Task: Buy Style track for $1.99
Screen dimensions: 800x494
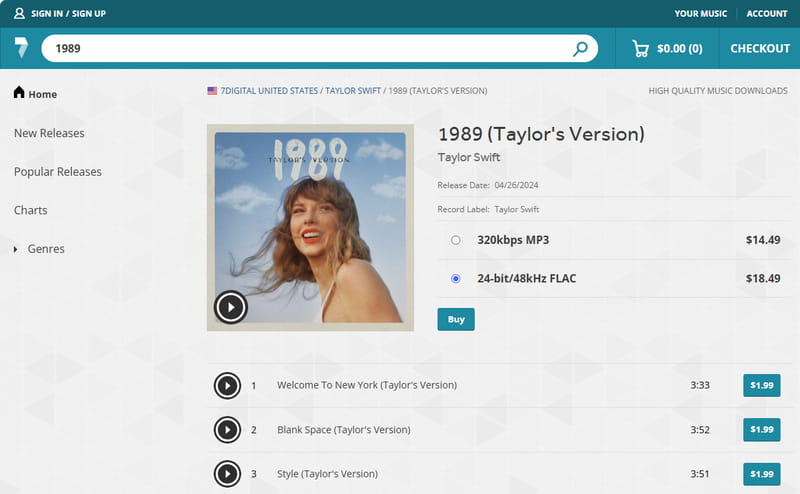Action: 762,474
